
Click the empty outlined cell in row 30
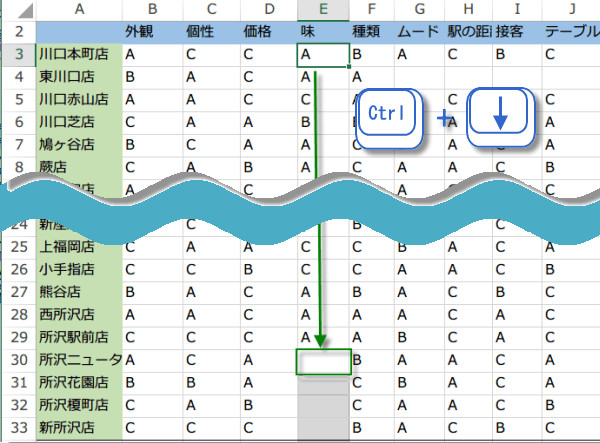point(324,361)
